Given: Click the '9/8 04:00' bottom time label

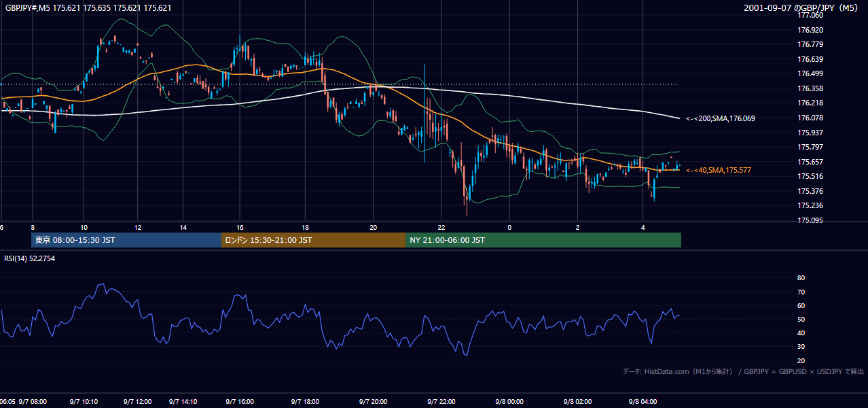Looking at the screenshot, I should point(643,402).
